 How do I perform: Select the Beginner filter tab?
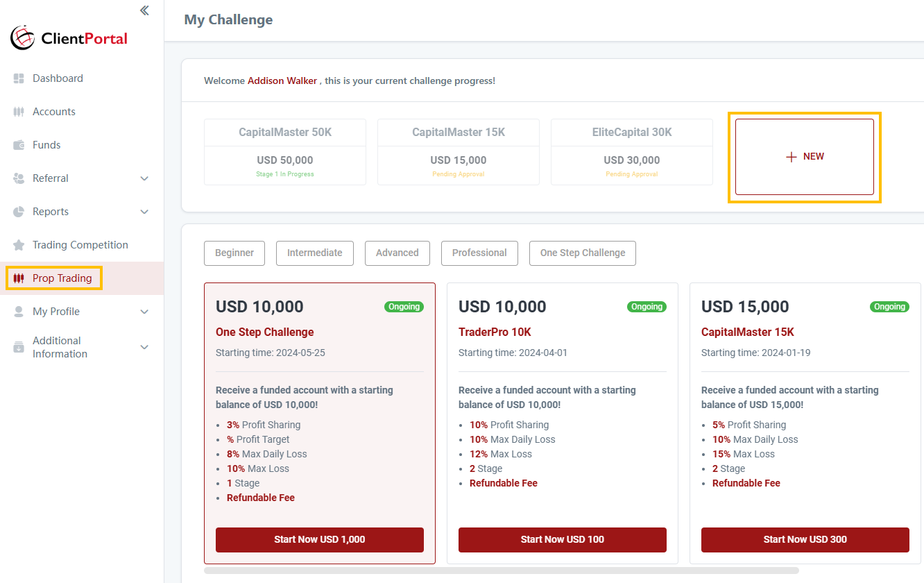(234, 253)
